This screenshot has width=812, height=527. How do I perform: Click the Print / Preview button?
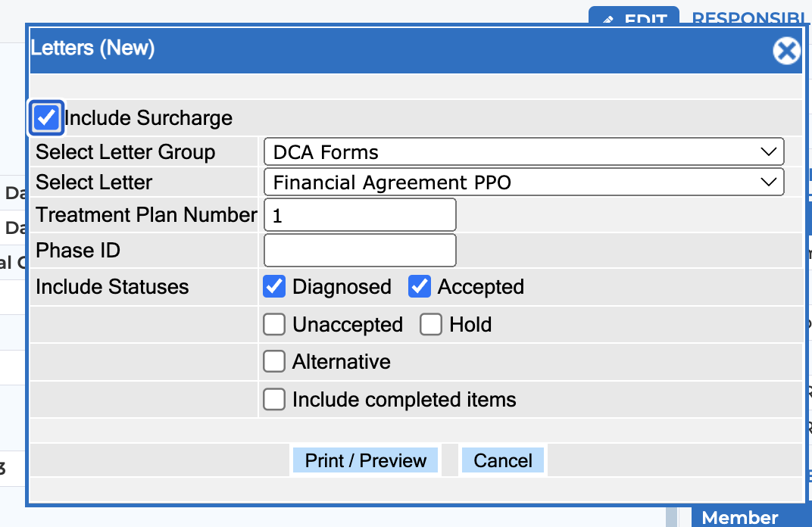[366, 460]
